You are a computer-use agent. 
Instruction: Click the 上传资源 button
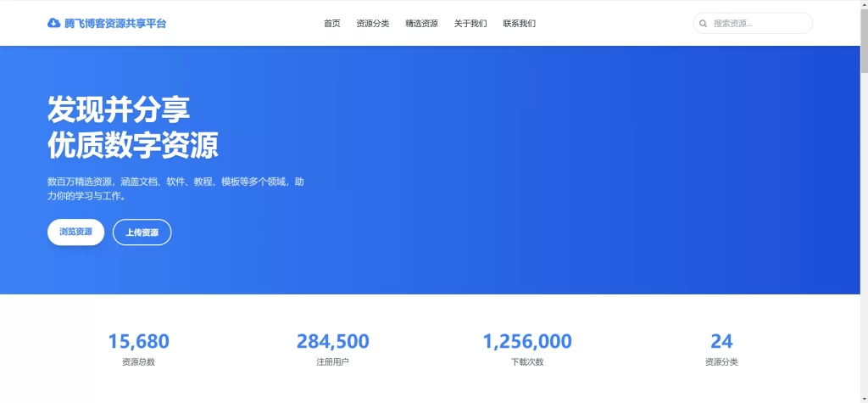tap(142, 232)
